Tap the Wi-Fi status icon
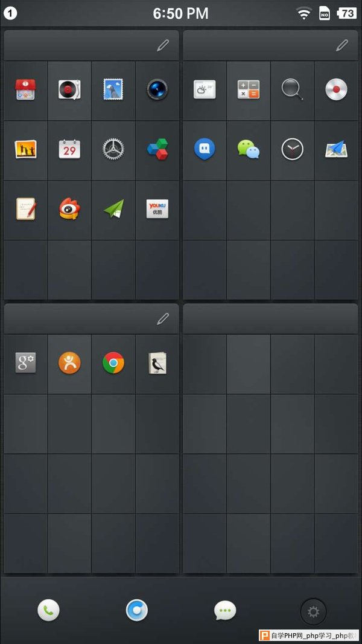The width and height of the screenshot is (362, 644). pos(304,13)
